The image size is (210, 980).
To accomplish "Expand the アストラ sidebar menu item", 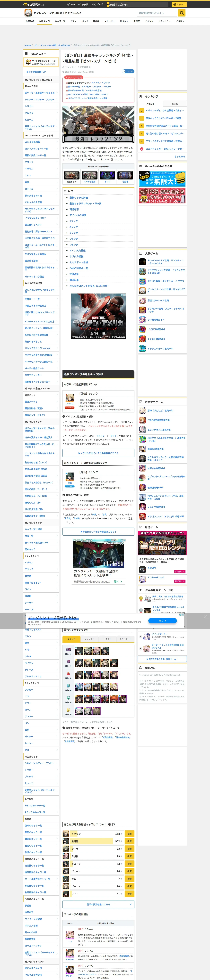I will pos(42,162).
